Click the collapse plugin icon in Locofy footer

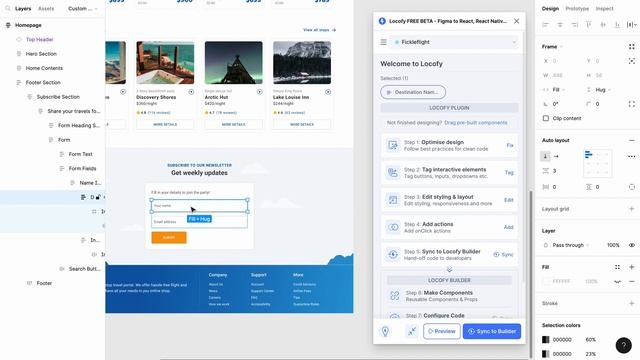click(x=412, y=331)
